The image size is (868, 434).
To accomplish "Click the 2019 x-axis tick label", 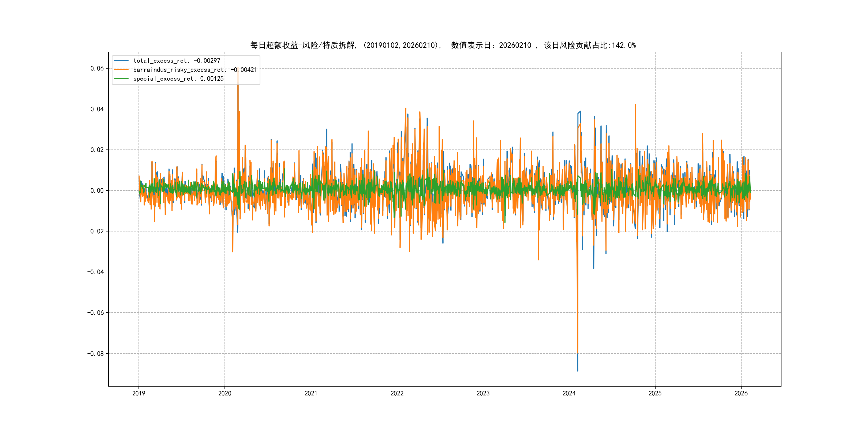I will (x=139, y=393).
